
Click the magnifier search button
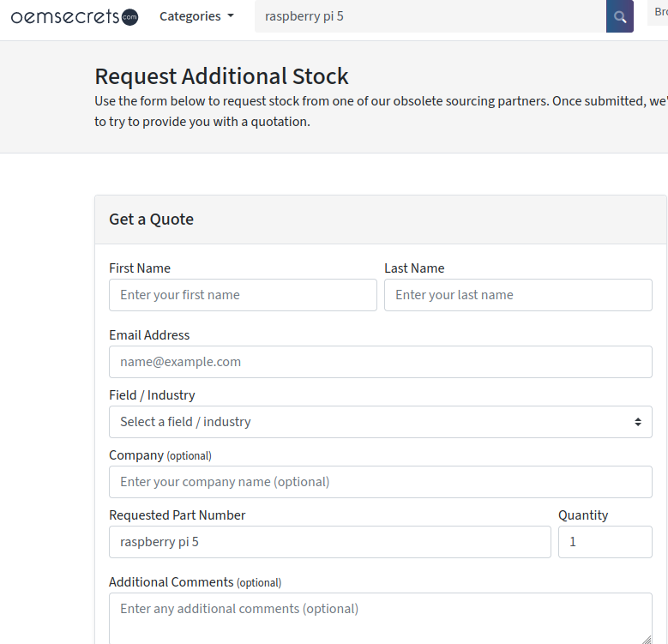(619, 16)
